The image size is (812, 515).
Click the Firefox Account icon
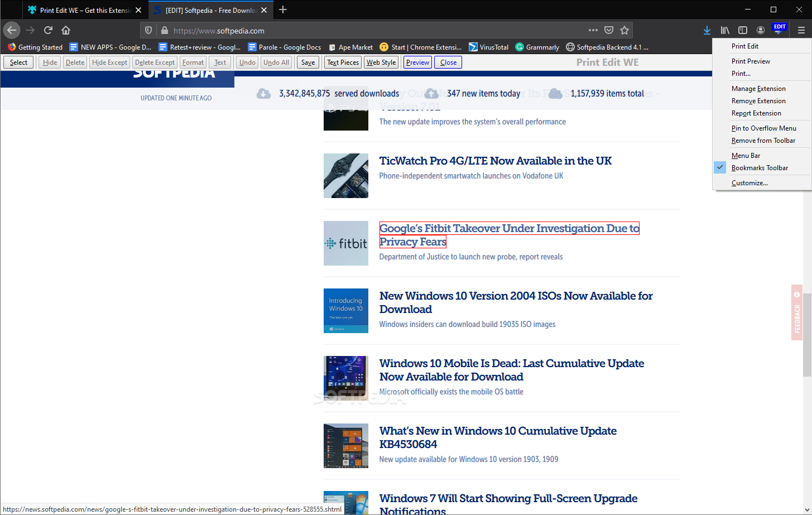coord(761,30)
